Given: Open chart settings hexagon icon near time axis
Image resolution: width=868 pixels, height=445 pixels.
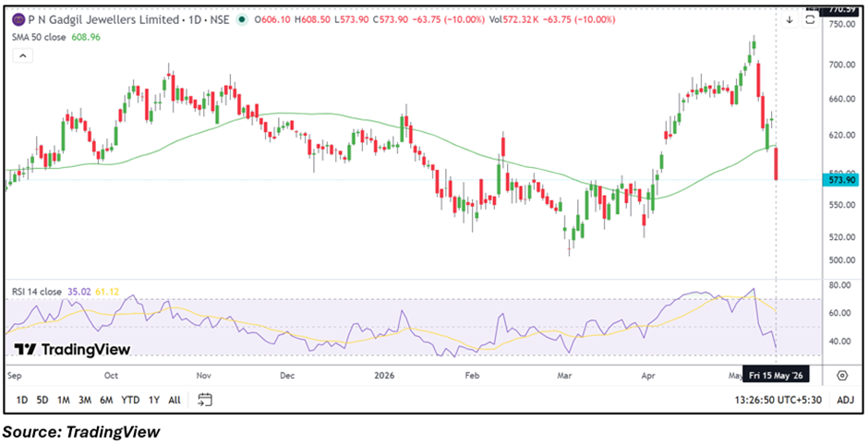Looking at the screenshot, I should pos(842,376).
